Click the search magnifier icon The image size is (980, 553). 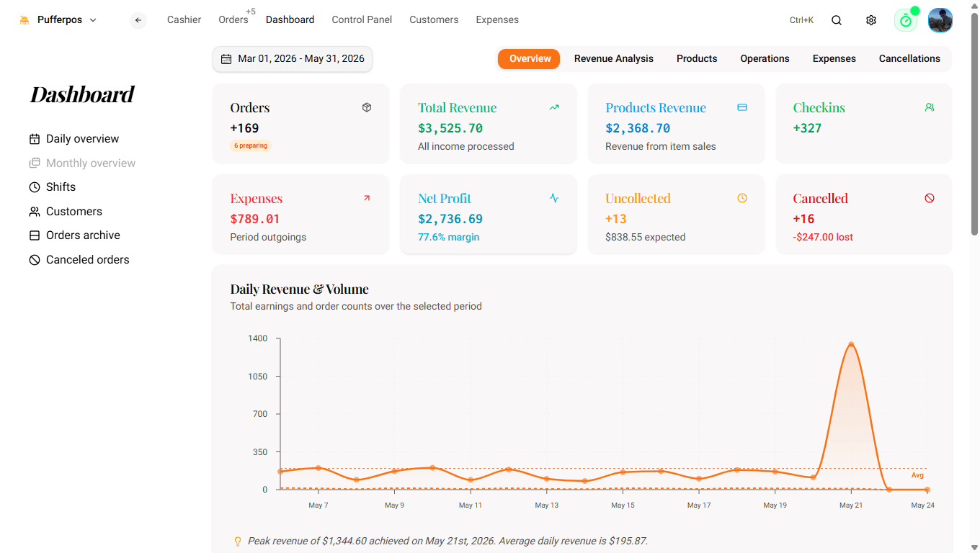837,20
